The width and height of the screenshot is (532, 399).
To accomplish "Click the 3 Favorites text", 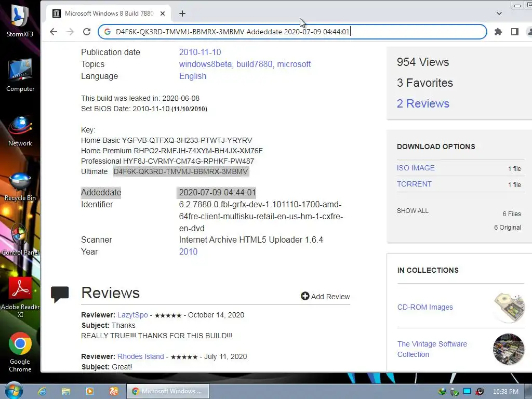I will pos(425,83).
